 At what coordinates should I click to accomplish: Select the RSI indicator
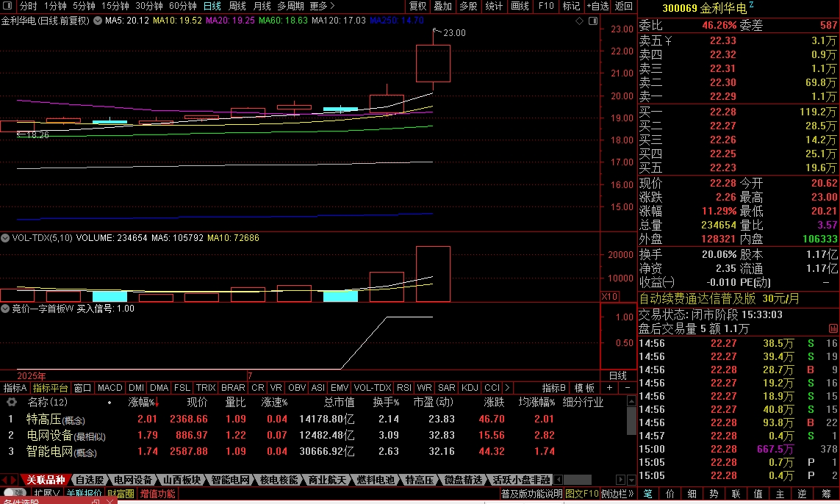(404, 387)
